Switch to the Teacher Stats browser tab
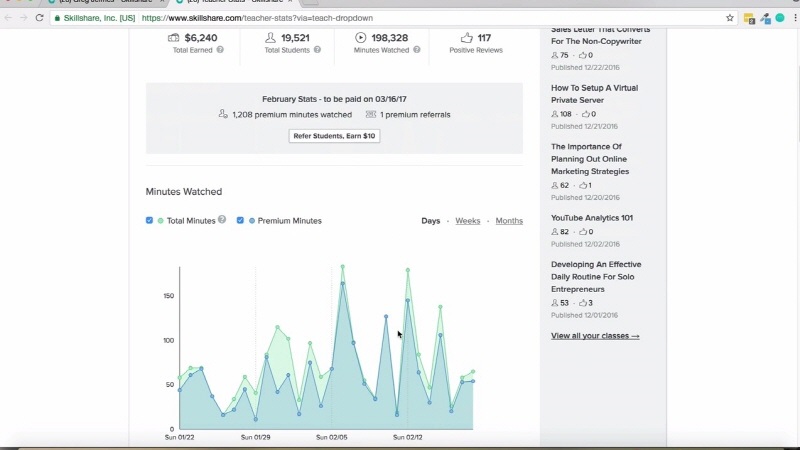Image resolution: width=800 pixels, height=450 pixels. coord(235,2)
